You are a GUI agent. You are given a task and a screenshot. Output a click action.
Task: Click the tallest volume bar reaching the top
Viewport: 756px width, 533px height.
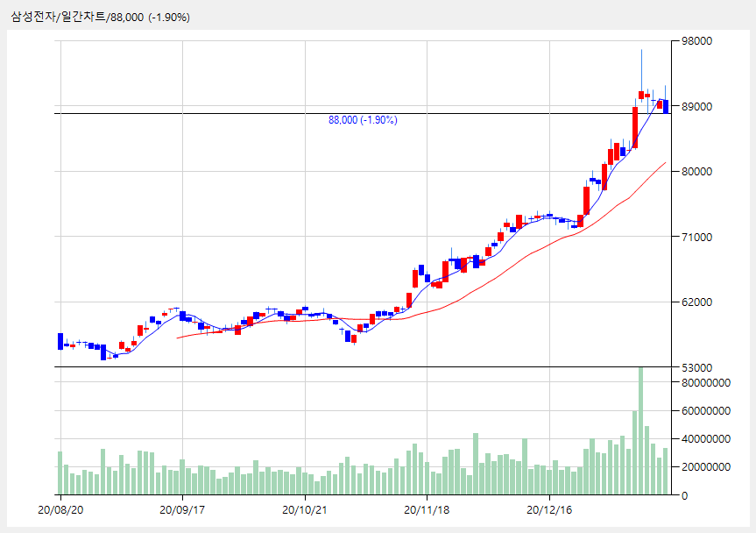click(x=640, y=430)
